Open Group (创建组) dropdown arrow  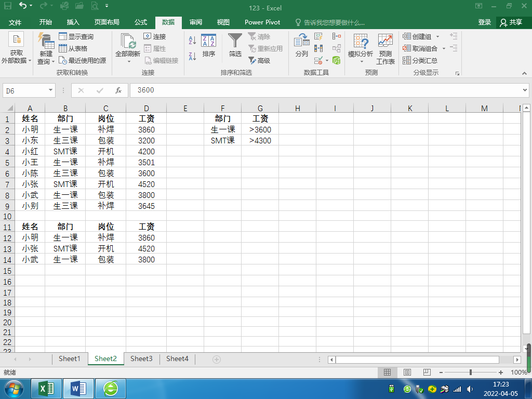point(437,37)
